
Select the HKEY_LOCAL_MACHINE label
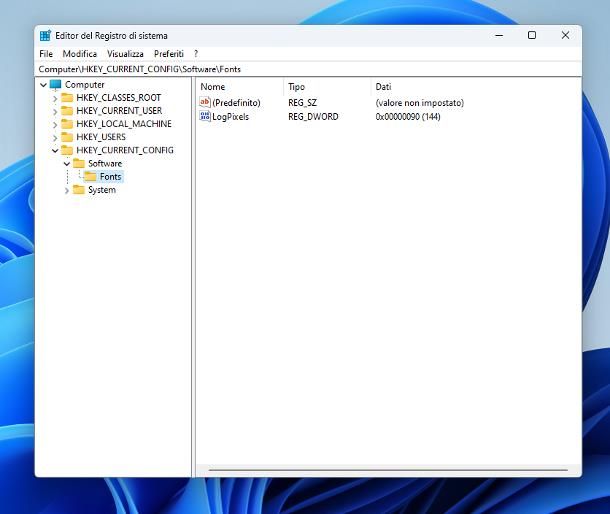pyautogui.click(x=124, y=124)
